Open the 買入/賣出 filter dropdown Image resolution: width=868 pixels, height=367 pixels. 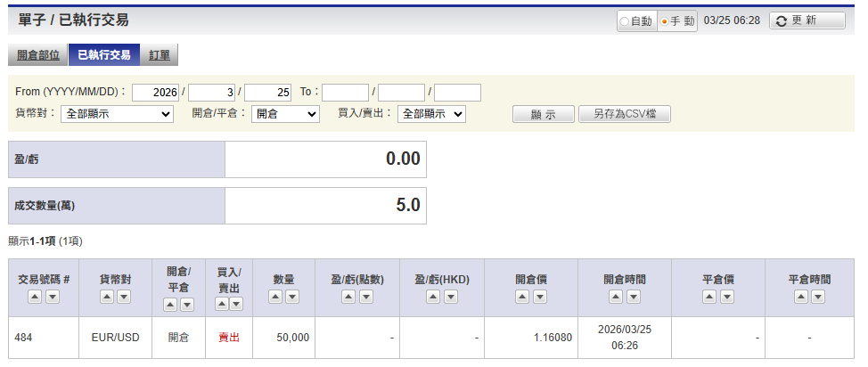[x=431, y=114]
